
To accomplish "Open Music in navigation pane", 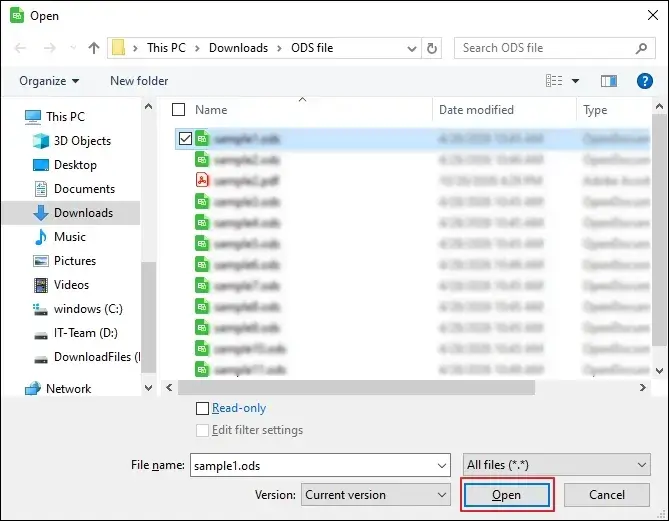I will [60, 237].
